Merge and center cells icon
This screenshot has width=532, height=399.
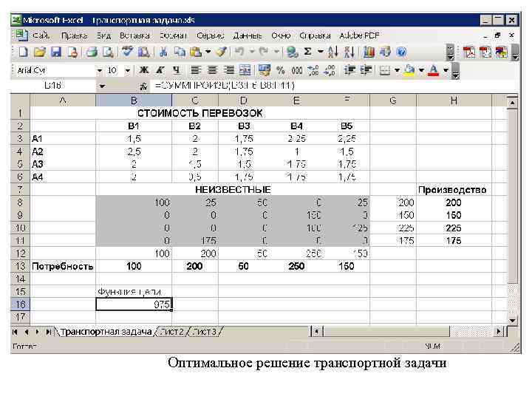245,70
